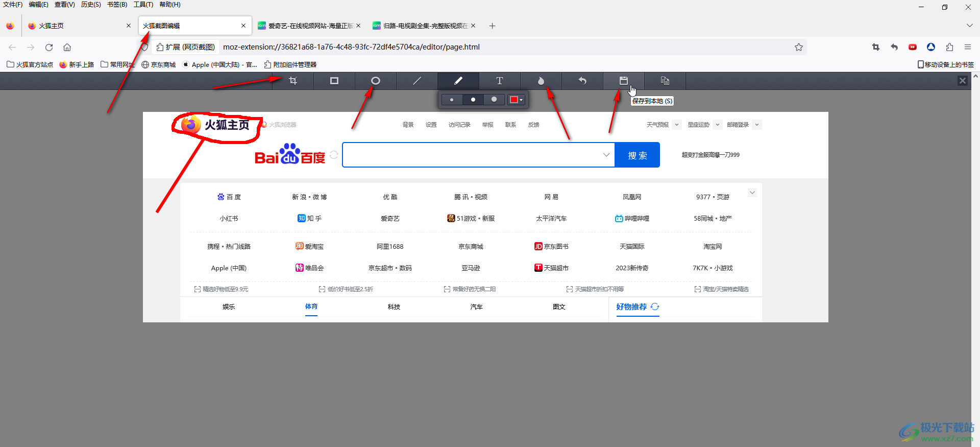980x447 pixels.
Task: Choose the medium brush size
Action: pos(473,100)
